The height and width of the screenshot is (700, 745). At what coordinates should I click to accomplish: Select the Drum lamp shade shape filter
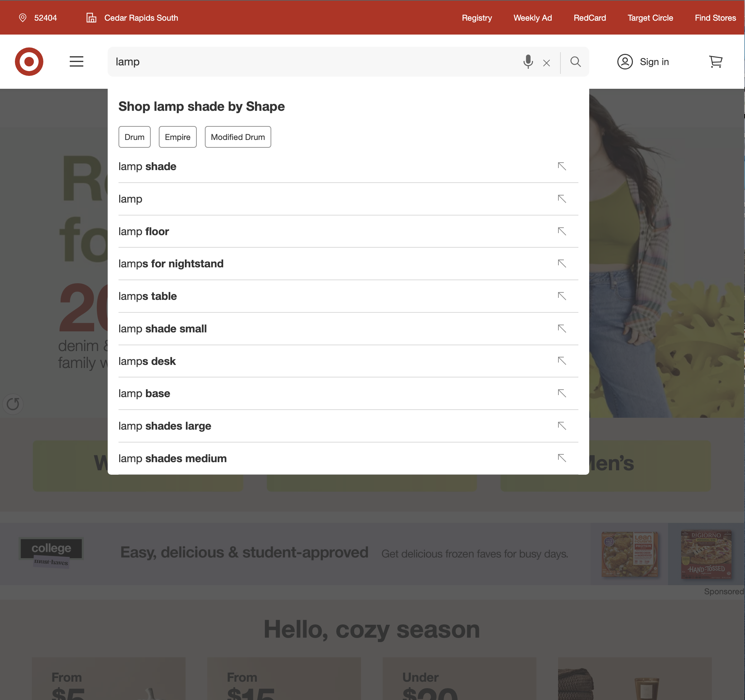point(134,137)
